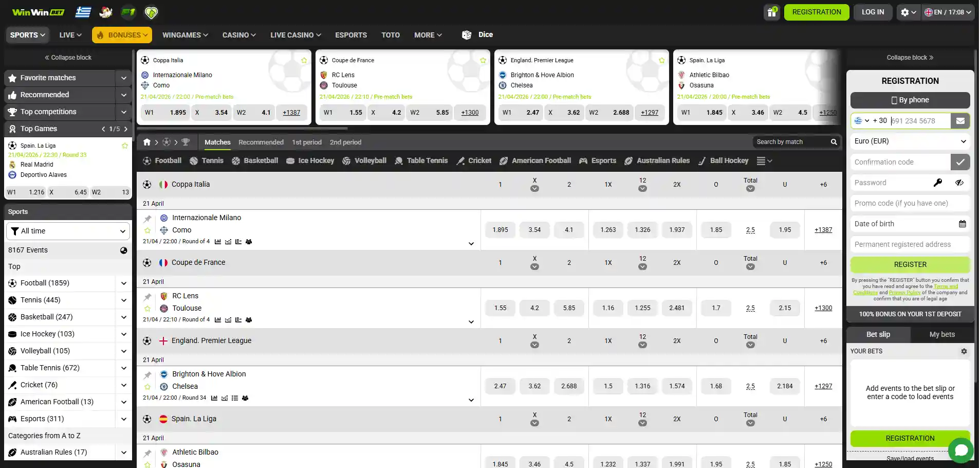Screen dimensions: 980x468
Task: Favorite the Coupe de France top card star
Action: (x=483, y=60)
